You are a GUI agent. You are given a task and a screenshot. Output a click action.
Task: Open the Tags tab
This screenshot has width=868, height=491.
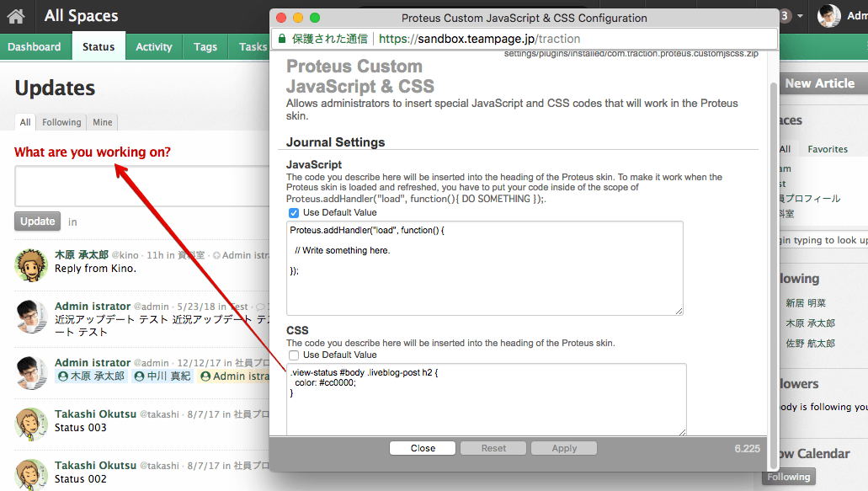click(205, 47)
